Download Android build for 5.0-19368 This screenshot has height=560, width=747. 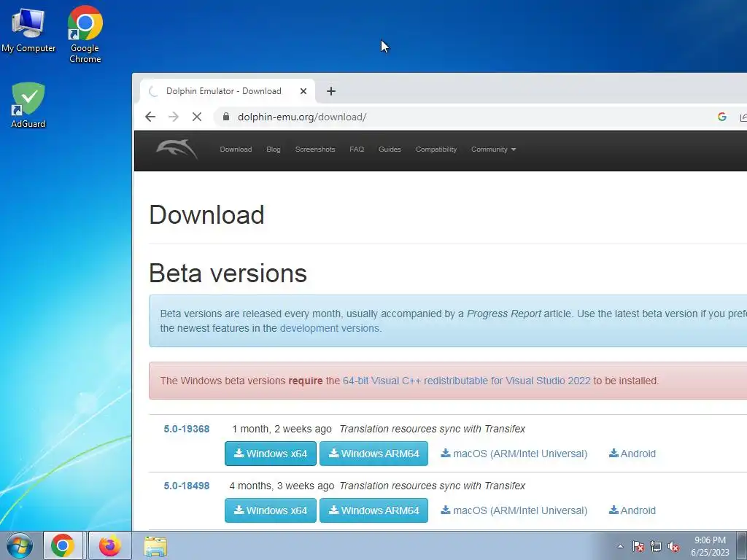pos(632,454)
